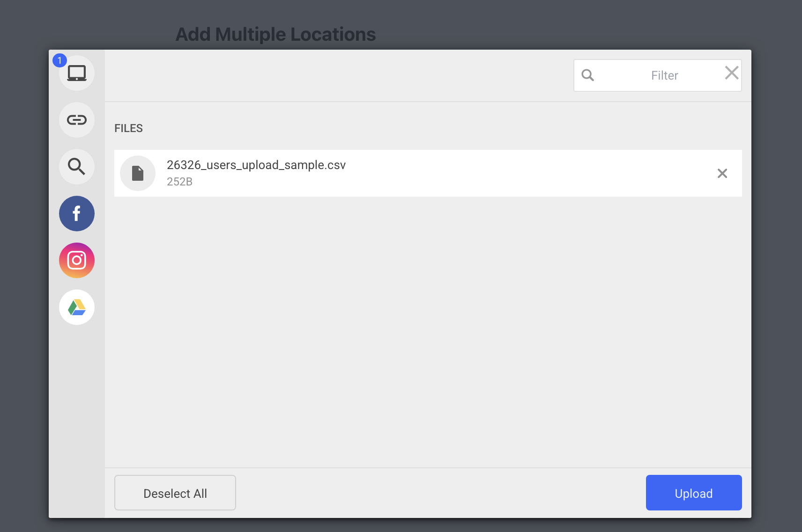Click the 252B file size text
Viewport: 802px width, 532px height.
click(x=179, y=182)
